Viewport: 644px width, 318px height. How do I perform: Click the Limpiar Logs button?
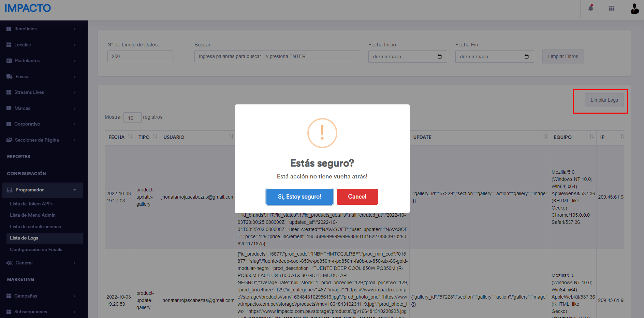[x=604, y=100]
